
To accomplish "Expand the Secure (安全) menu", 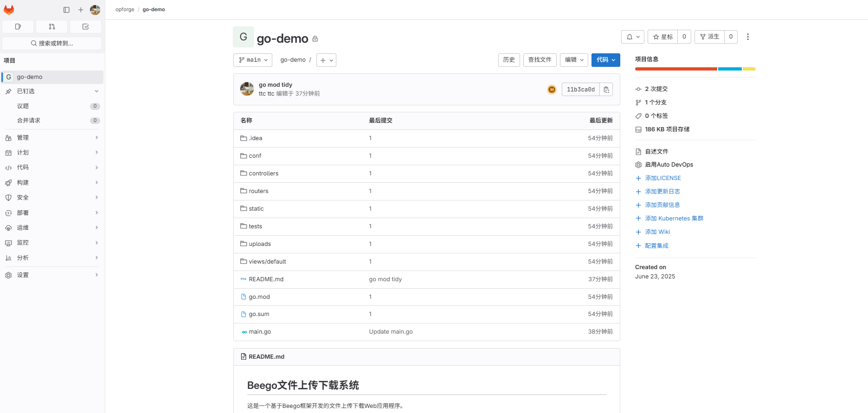I will tap(52, 198).
